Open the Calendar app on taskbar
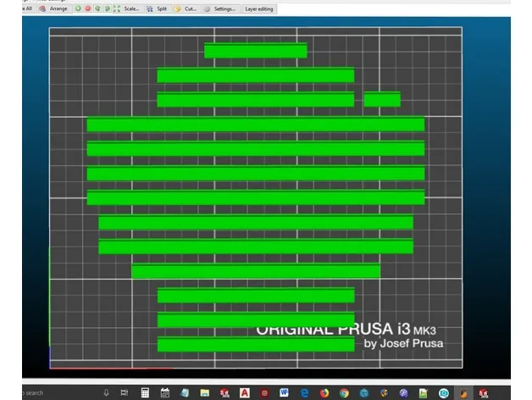The height and width of the screenshot is (400, 532). pos(165,393)
